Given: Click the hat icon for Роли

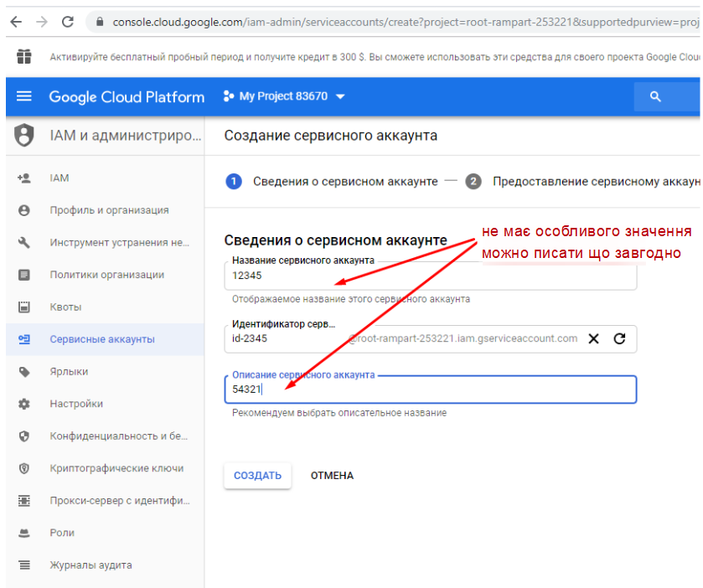Looking at the screenshot, I should (24, 534).
